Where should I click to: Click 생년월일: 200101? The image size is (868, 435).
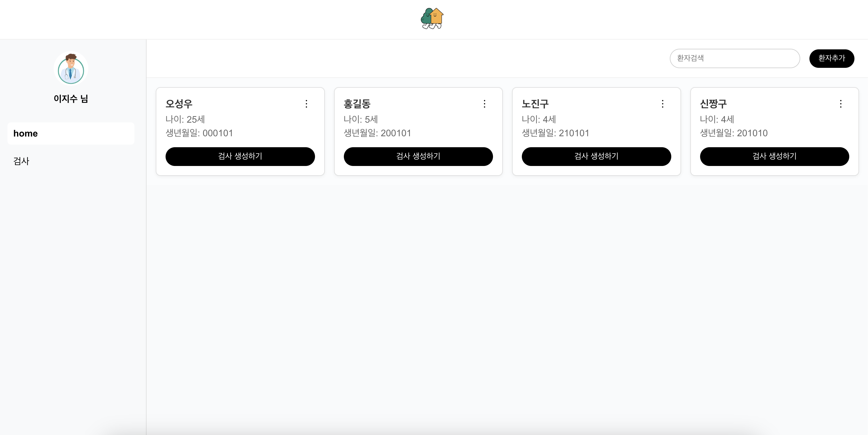[x=377, y=133]
